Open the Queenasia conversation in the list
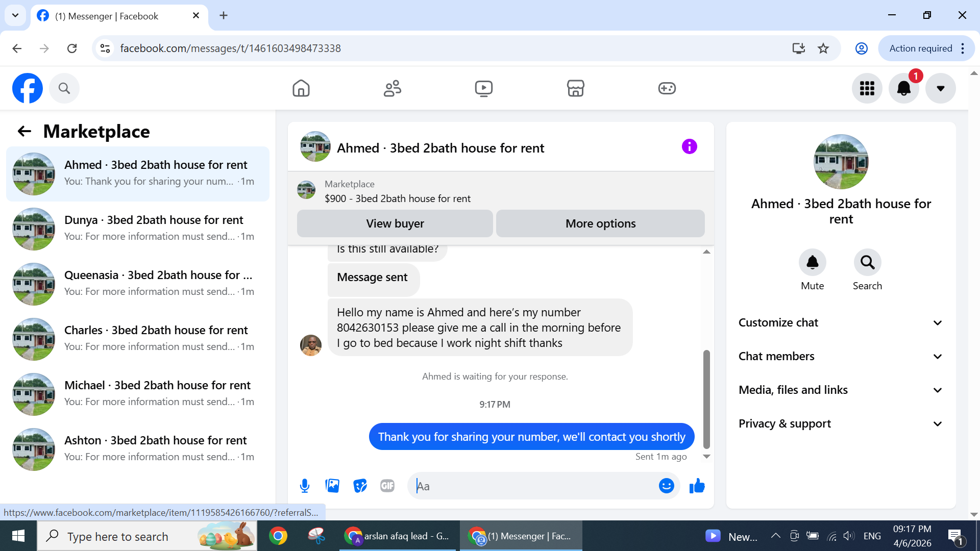The width and height of the screenshot is (980, 551). point(138,284)
